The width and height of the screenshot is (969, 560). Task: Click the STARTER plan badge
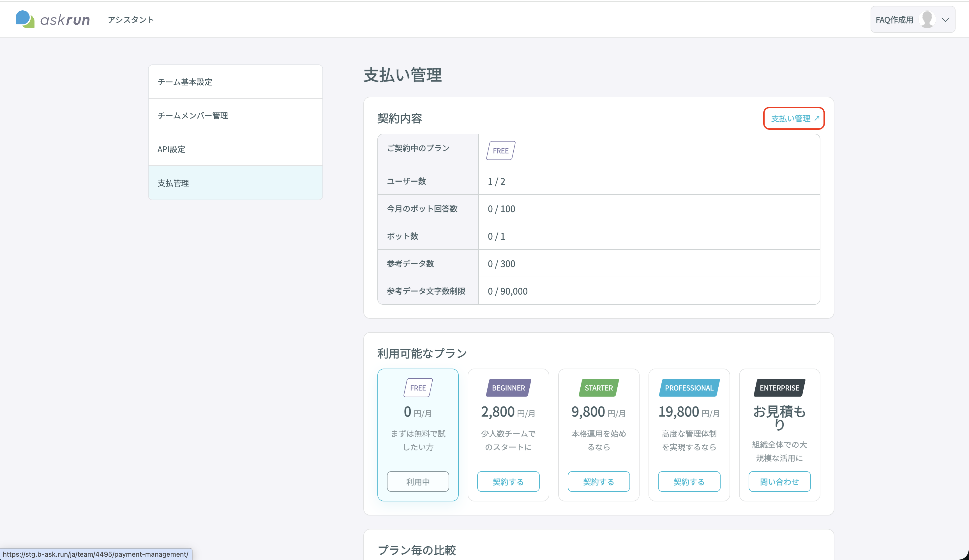pos(599,388)
